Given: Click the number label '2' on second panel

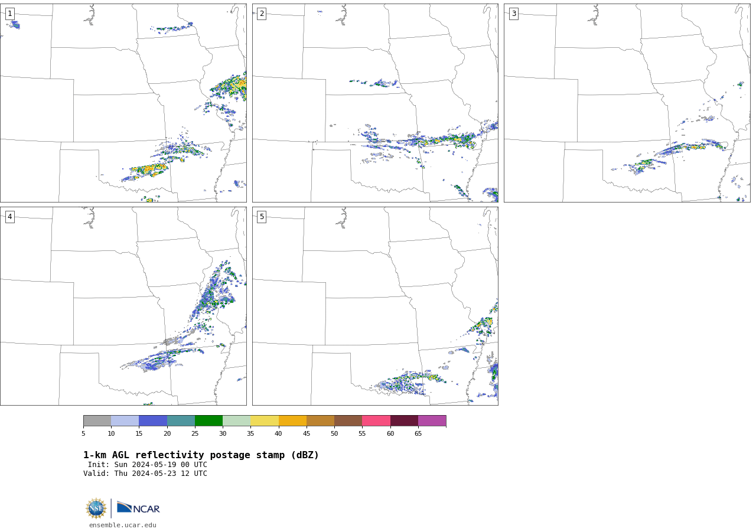Looking at the screenshot, I should [262, 14].
